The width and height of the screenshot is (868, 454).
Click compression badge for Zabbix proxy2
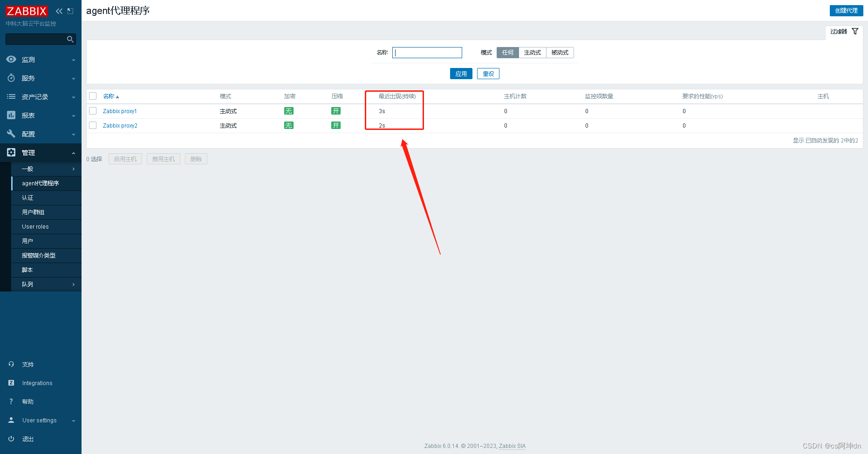(x=336, y=125)
